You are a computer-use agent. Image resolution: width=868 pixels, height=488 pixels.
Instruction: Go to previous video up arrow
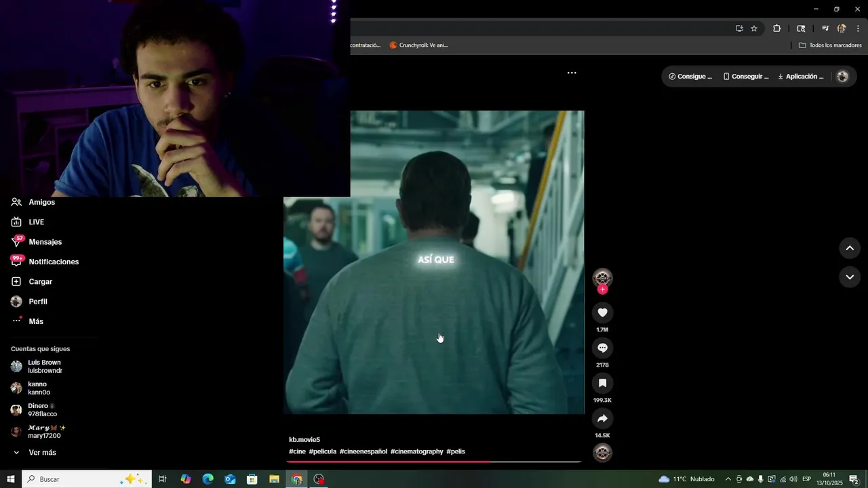point(849,248)
